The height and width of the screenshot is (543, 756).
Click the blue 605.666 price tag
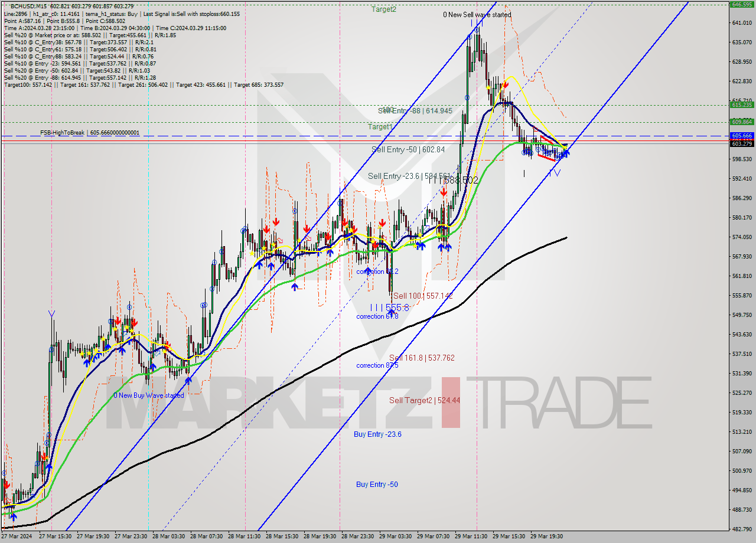741,136
